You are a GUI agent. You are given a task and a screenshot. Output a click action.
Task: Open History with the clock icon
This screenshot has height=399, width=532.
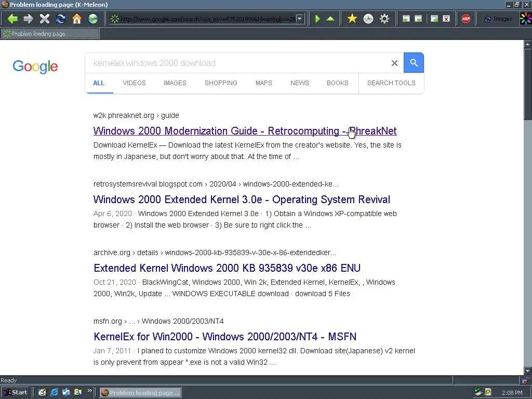point(368,19)
